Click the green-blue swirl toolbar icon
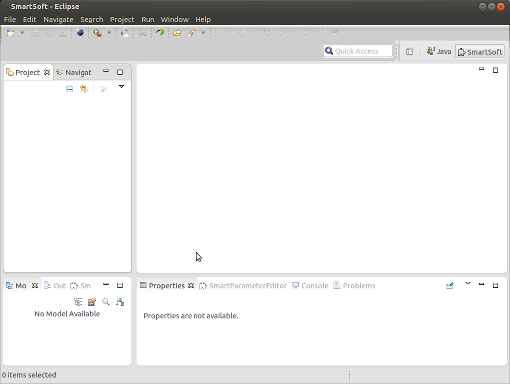510x384 pixels. 160,33
